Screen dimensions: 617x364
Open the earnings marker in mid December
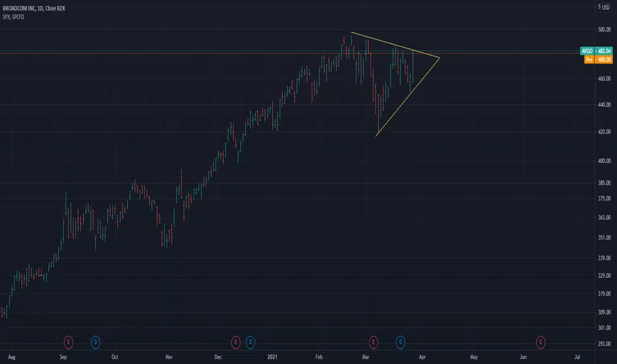point(235,342)
